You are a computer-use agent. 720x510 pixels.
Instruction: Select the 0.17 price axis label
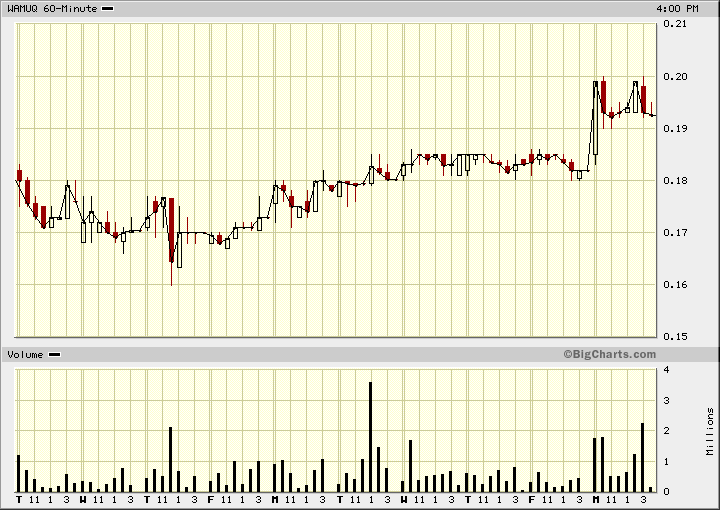675,232
